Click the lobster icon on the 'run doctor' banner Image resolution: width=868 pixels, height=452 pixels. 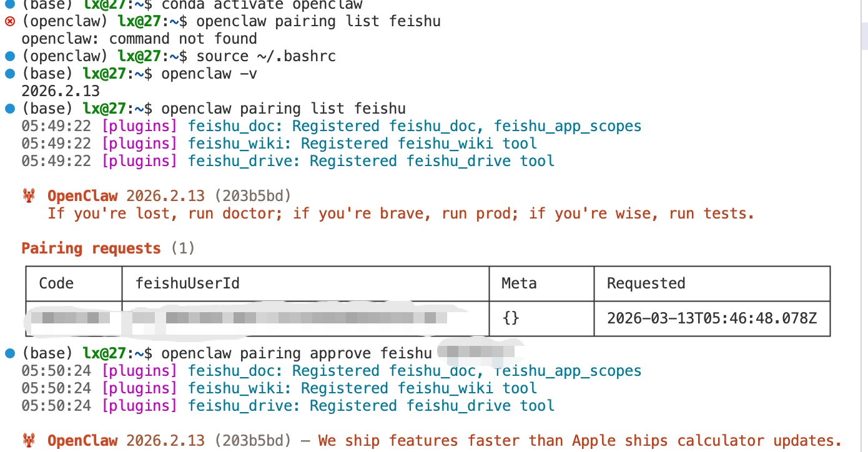pyautogui.click(x=29, y=196)
